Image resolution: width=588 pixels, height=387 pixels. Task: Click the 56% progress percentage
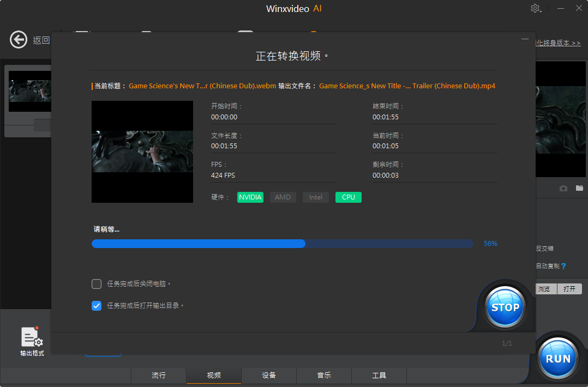[490, 244]
